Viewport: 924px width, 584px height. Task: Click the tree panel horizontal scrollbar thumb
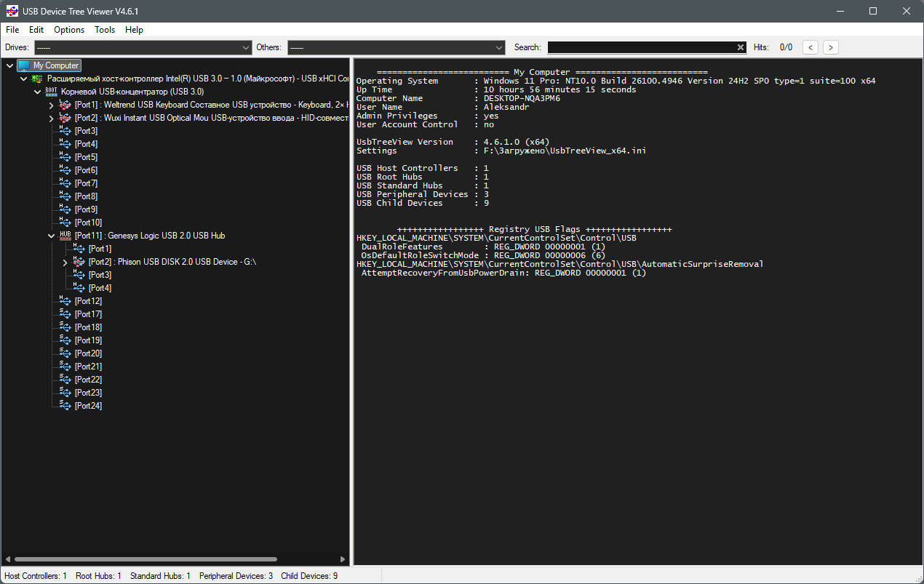pos(146,559)
